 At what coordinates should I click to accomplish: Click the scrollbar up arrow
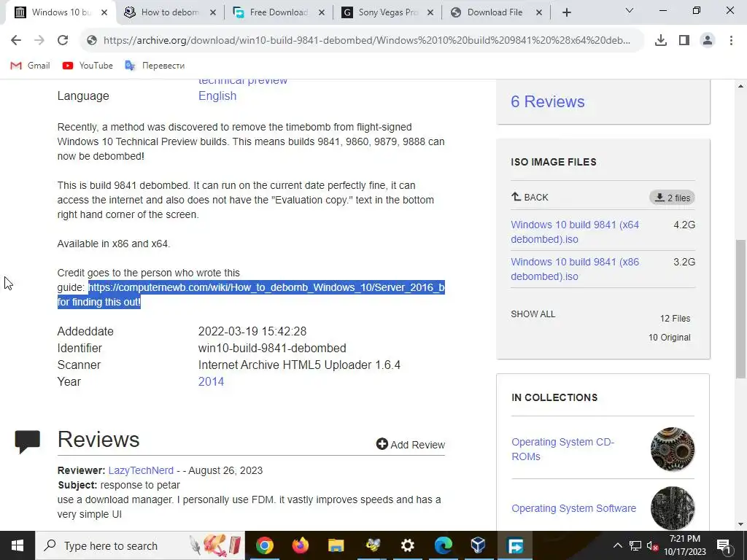[x=740, y=86]
